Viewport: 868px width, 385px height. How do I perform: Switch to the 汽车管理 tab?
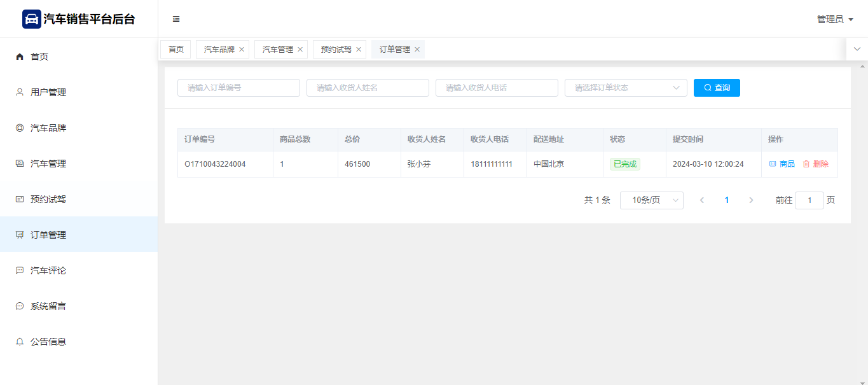pyautogui.click(x=277, y=50)
